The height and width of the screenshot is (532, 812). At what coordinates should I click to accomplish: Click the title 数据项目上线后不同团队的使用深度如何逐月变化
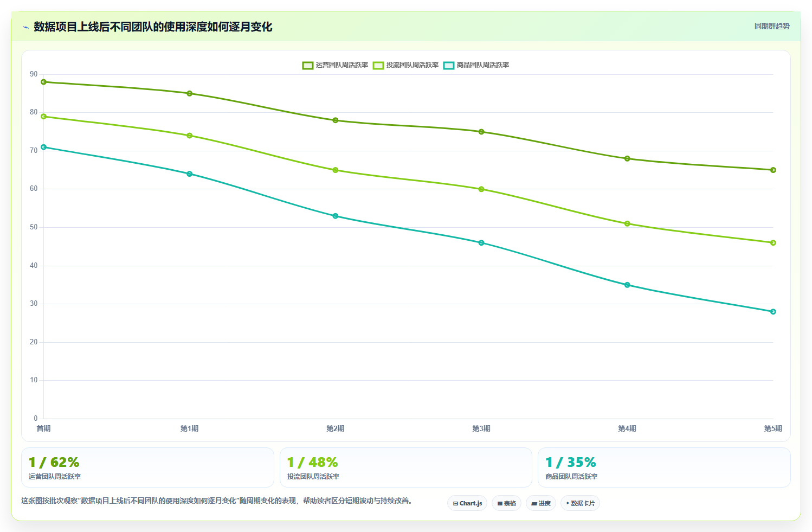point(153,27)
